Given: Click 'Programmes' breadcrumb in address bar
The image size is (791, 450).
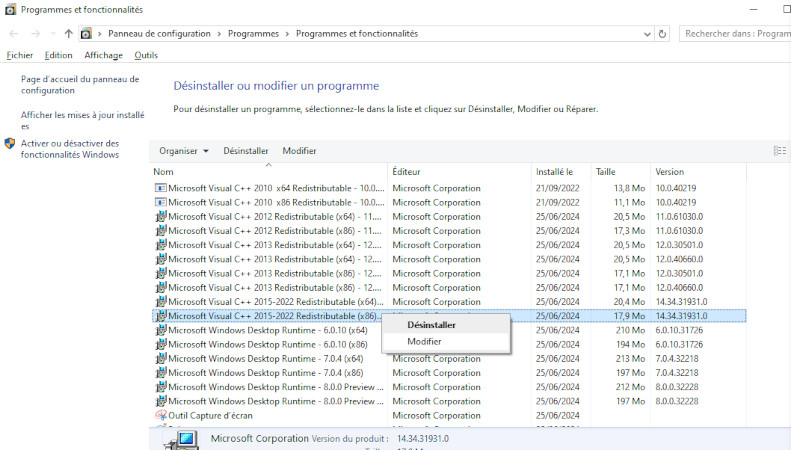Looking at the screenshot, I should [253, 34].
